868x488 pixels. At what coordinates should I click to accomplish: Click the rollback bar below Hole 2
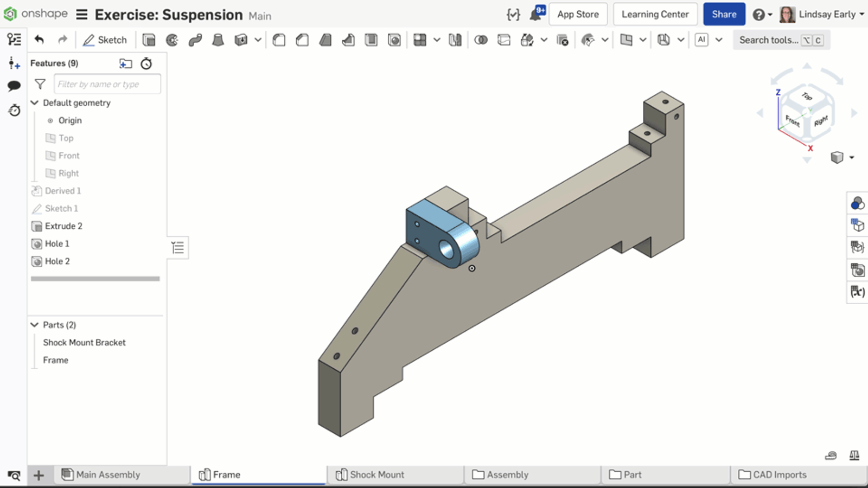pyautogui.click(x=95, y=279)
